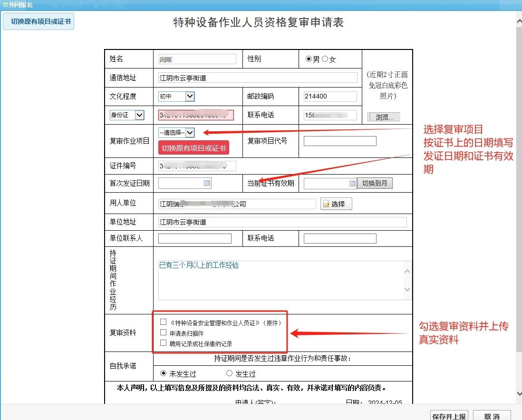Open the calendar icon for 首次发证日期

point(207,183)
